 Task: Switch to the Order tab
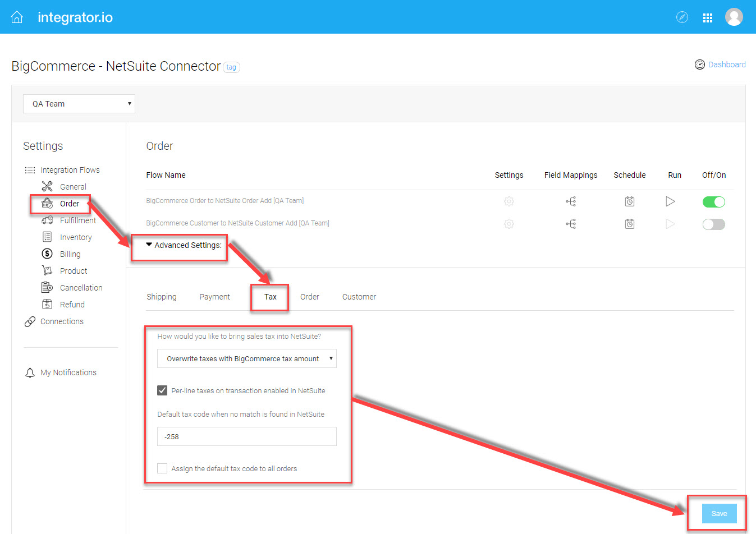coord(310,297)
